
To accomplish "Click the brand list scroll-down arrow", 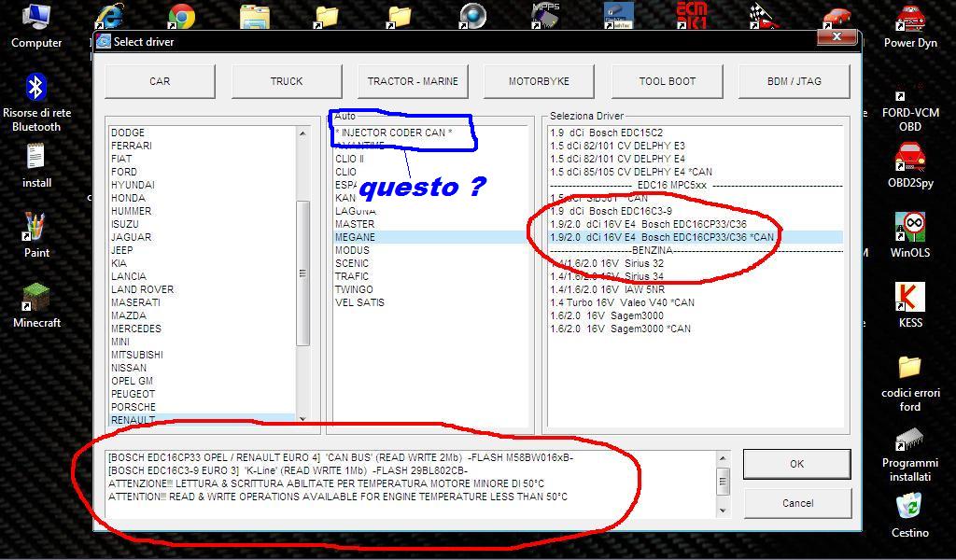I will pos(302,419).
